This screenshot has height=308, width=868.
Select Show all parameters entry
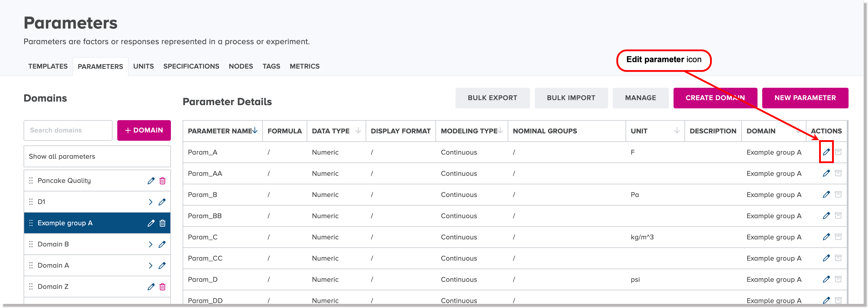97,157
